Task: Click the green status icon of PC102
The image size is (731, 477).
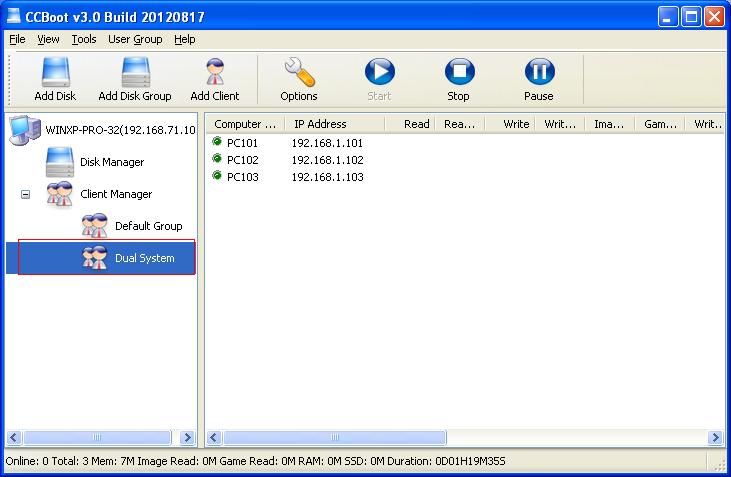Action: [x=217, y=159]
